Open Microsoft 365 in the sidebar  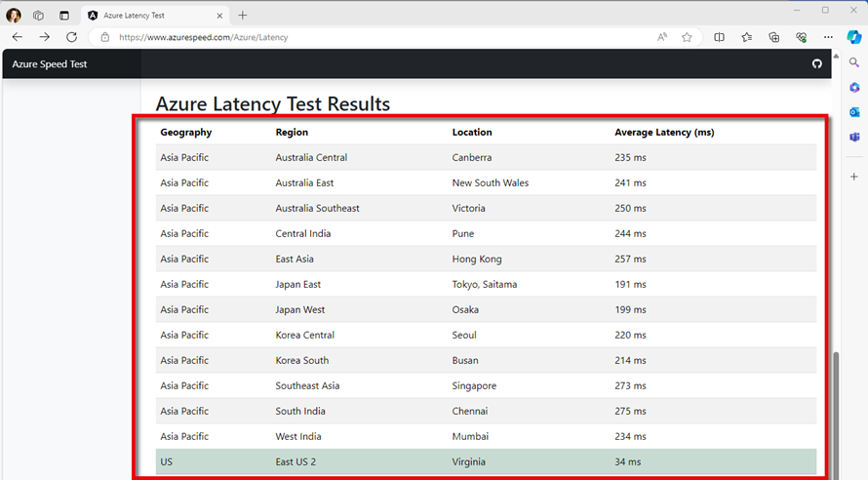tap(854, 88)
